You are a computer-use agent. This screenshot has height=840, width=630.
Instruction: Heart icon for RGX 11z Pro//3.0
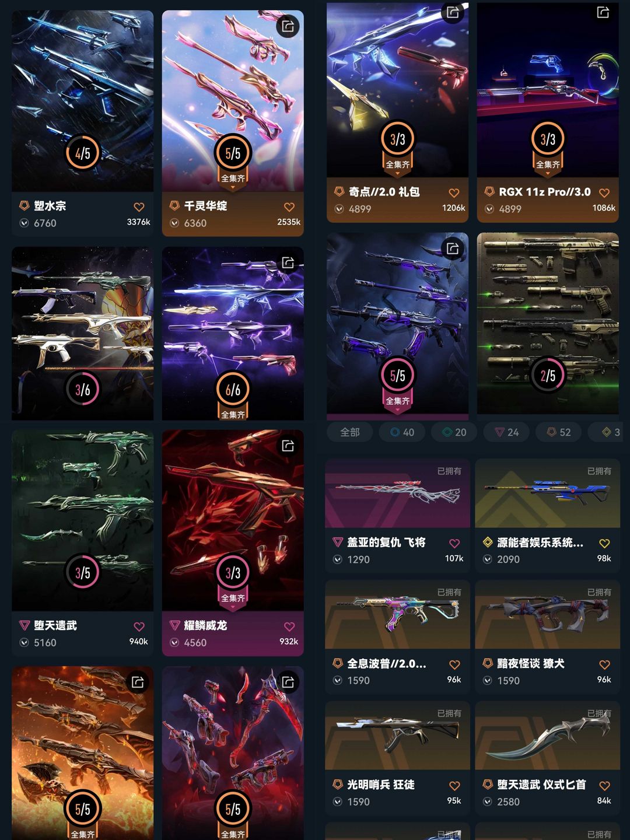[604, 193]
